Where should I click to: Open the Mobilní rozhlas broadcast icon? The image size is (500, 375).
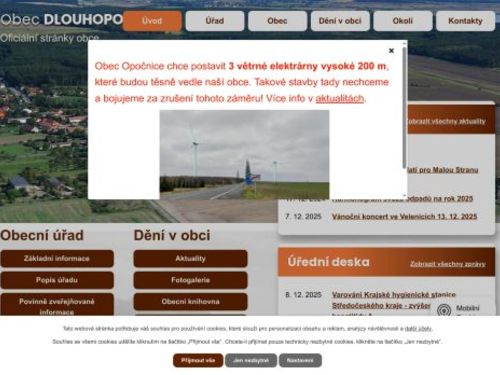pyautogui.click(x=444, y=310)
